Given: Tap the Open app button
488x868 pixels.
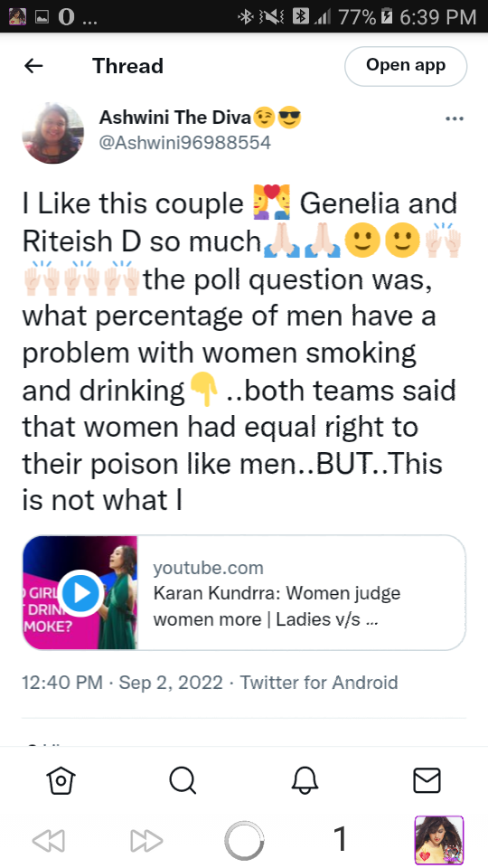Looking at the screenshot, I should [406, 66].
